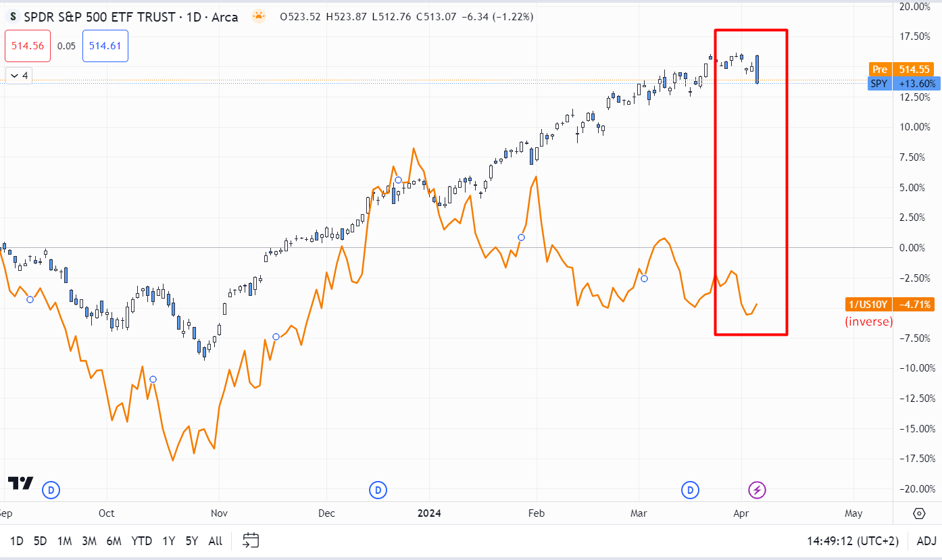Click the orange Pre 514.55 price label

903,69
